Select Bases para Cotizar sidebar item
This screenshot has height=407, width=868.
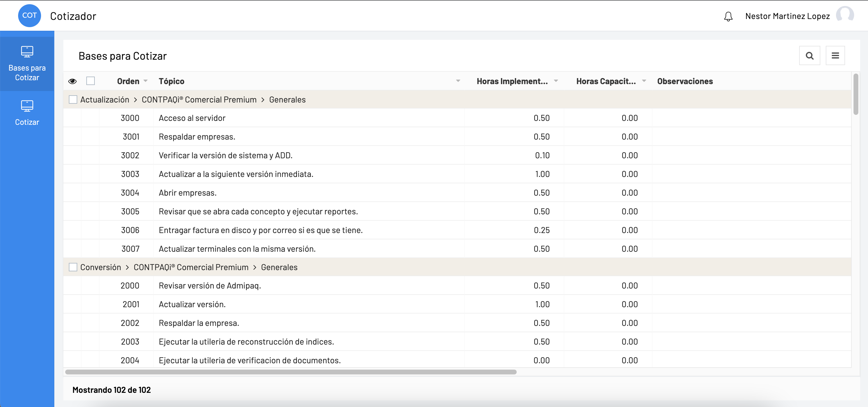click(27, 72)
